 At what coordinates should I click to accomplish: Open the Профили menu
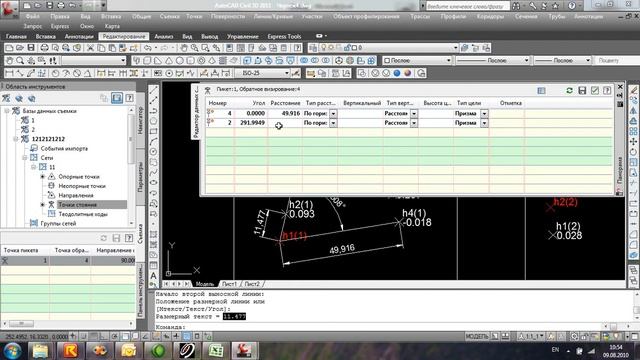[453, 16]
